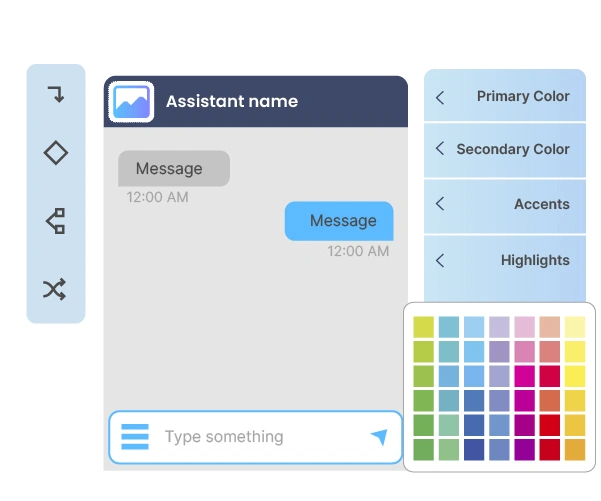
Task: Pick the top-left yellow-green swatch
Action: (424, 327)
